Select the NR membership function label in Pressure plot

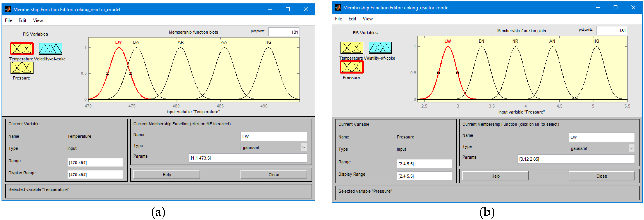point(515,41)
